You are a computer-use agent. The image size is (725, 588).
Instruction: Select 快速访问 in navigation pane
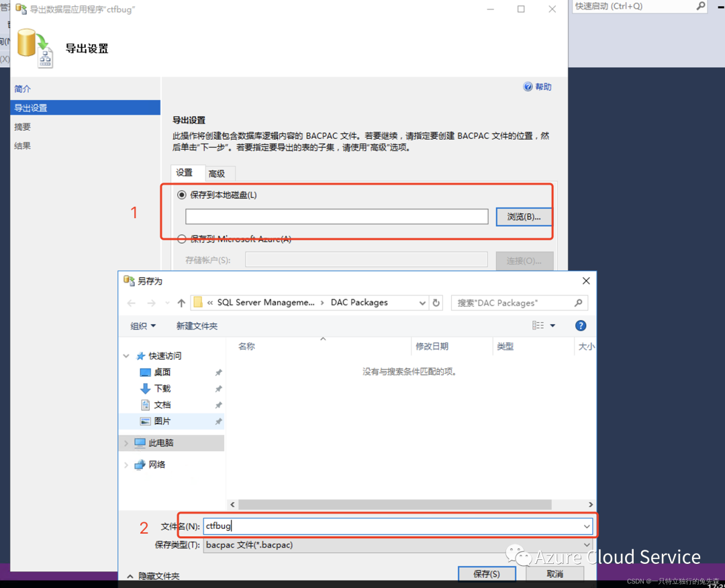tap(164, 356)
